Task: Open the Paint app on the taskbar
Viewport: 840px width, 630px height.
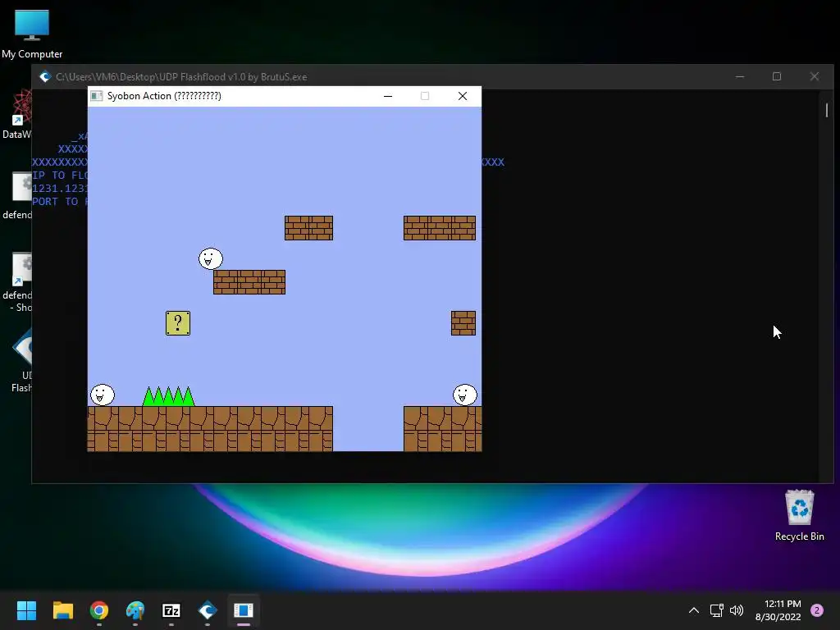Action: click(x=135, y=610)
